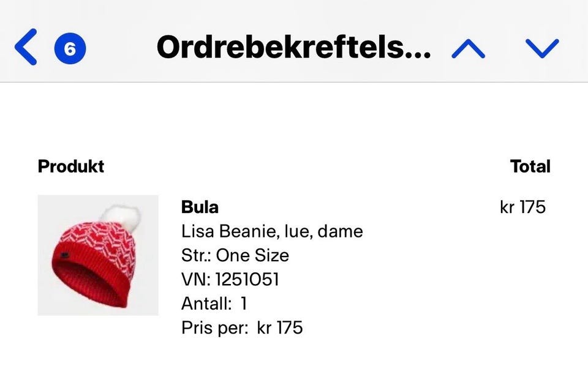Go to previous message with up arrow
588x388 pixels.
point(468,48)
